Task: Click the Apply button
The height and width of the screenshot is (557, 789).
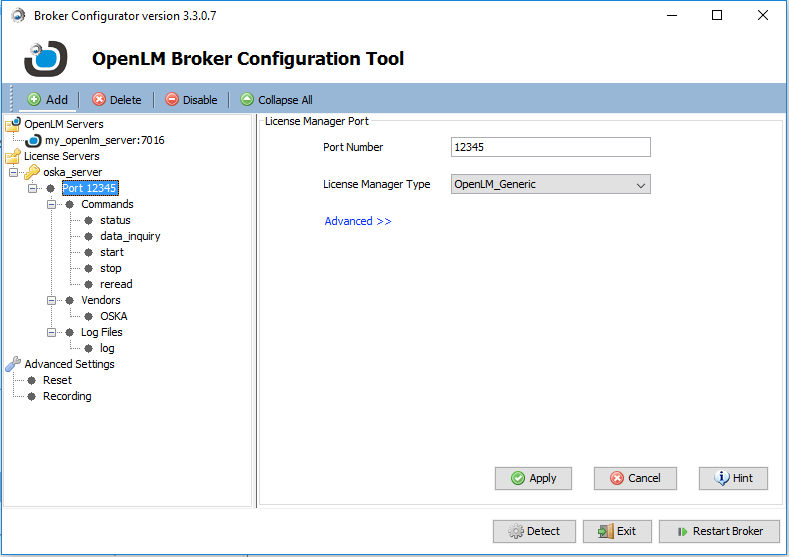Action: point(533,478)
